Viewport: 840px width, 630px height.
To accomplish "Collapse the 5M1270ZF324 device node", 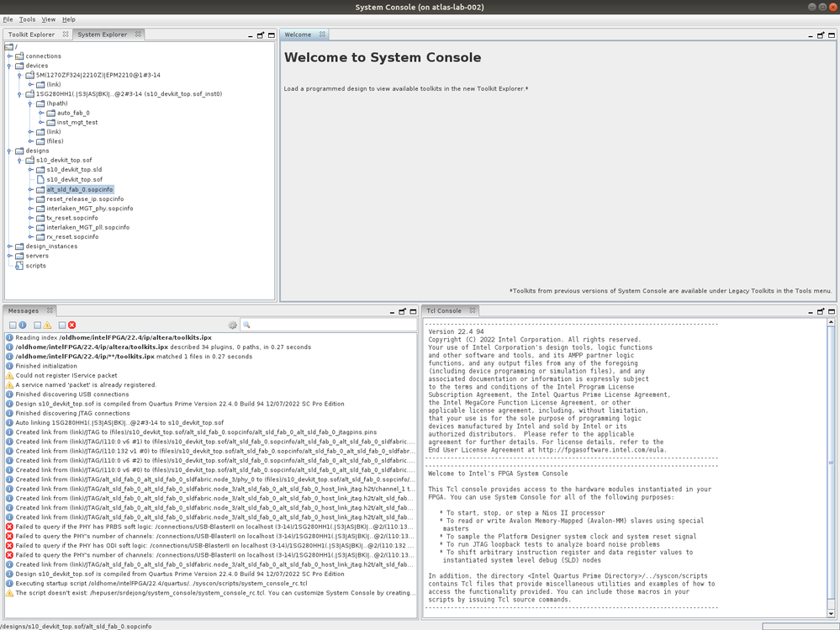I will point(20,75).
